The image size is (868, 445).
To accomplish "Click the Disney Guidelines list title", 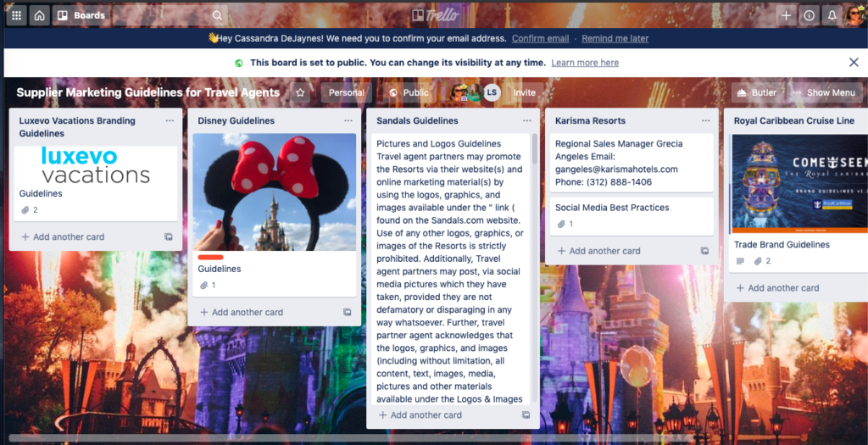I will (x=236, y=120).
